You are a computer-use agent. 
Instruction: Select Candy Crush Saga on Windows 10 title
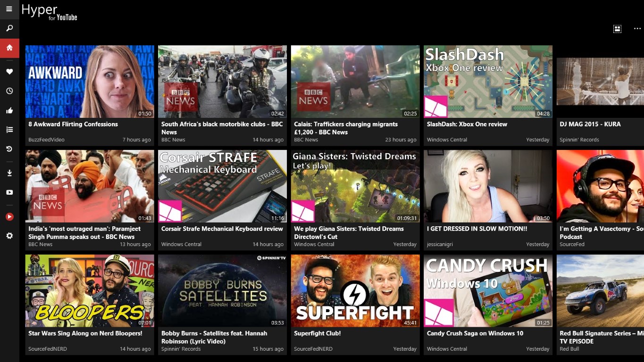pos(475,334)
